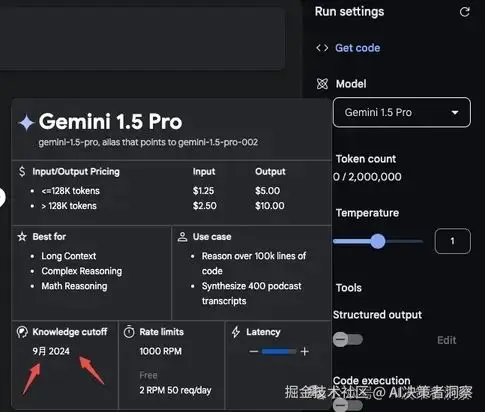The image size is (485, 412).
Task: Click the Math Reasoning list item
Action: [74, 286]
